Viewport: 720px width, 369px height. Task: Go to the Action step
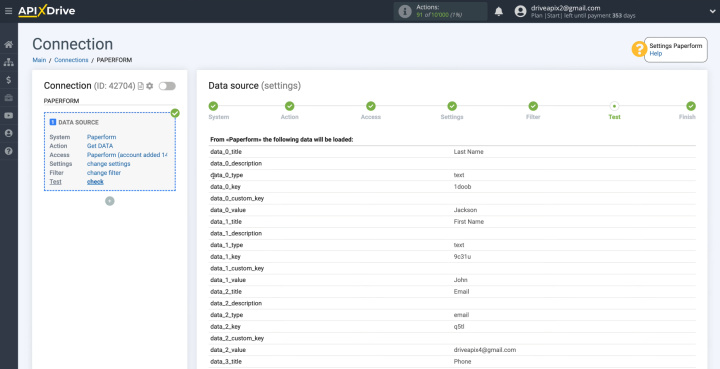289,106
